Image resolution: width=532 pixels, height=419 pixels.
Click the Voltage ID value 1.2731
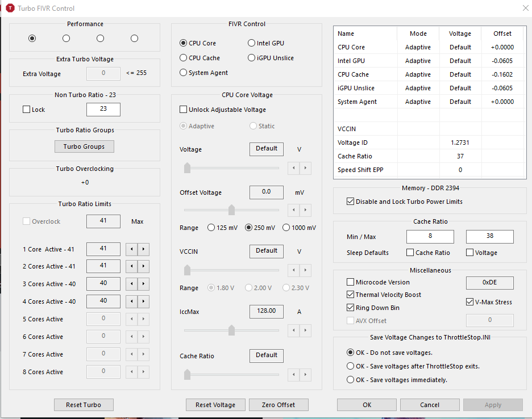(460, 143)
